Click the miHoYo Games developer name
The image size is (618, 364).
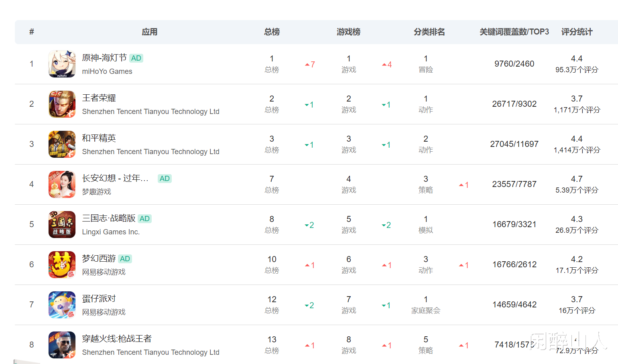(x=107, y=71)
